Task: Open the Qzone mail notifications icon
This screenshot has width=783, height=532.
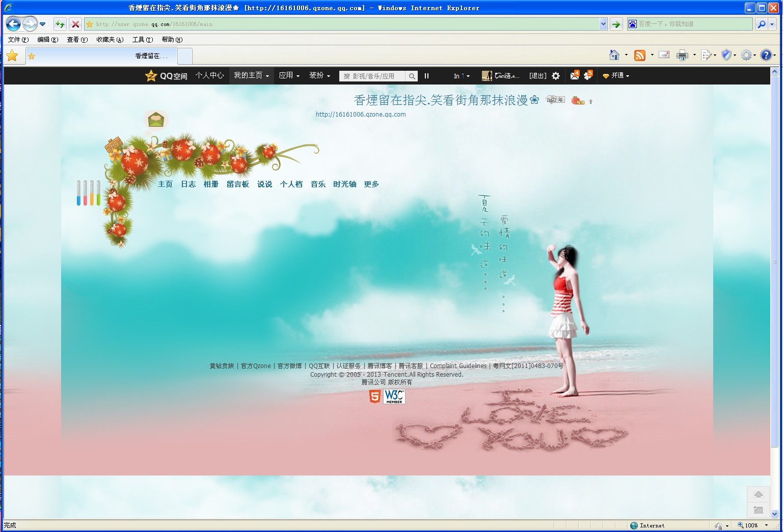Action: (x=575, y=75)
